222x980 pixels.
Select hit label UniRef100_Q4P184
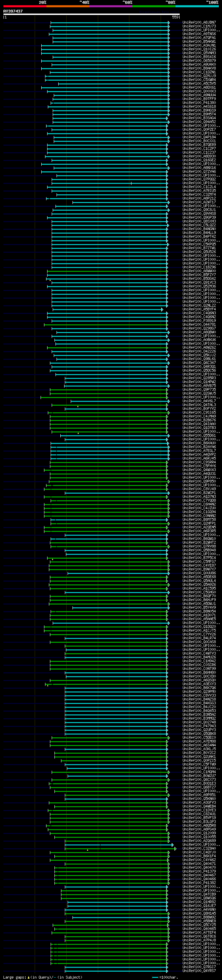click(x=199, y=137)
